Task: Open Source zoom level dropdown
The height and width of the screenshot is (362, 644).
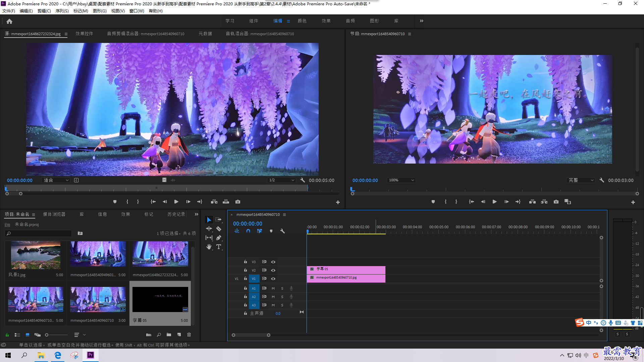Action: click(56, 180)
